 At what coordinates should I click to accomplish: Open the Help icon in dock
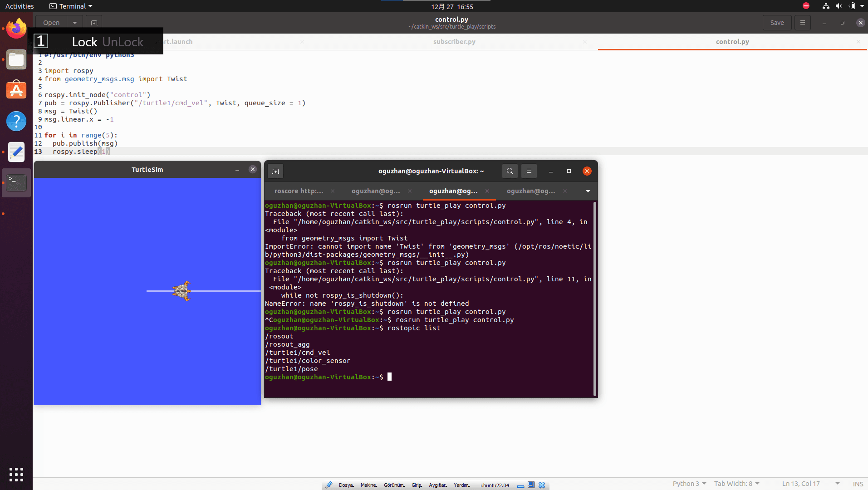click(16, 121)
